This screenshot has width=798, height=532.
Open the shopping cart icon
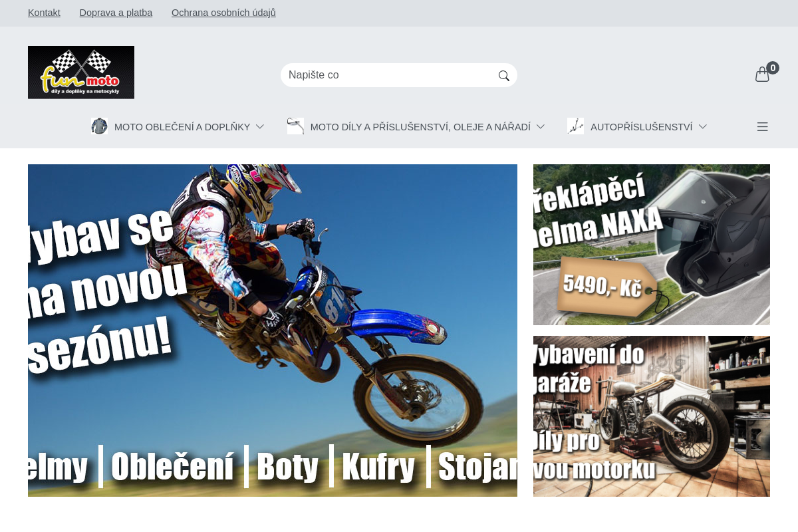point(761,74)
